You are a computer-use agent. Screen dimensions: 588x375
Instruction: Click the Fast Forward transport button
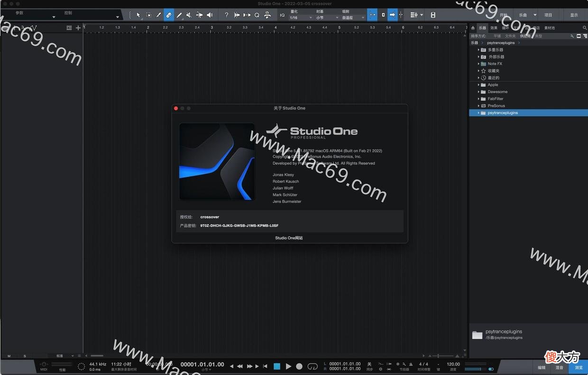249,366
